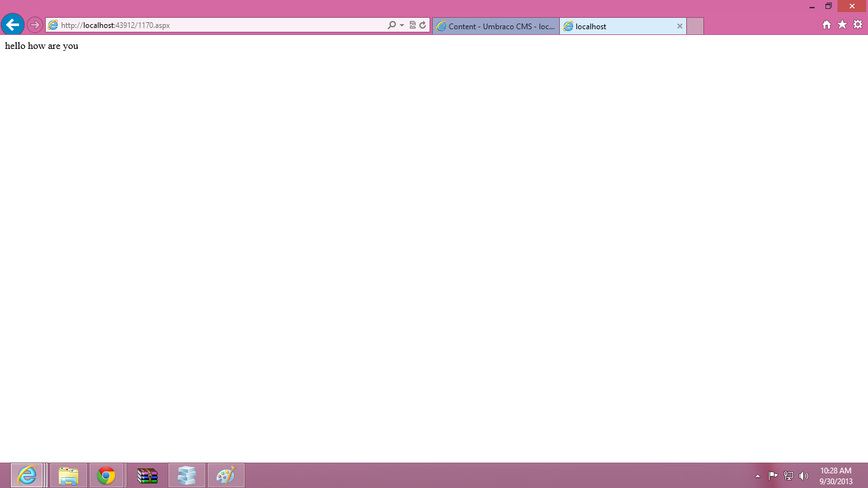Go back using the blue Back arrow
Image resolution: width=868 pixels, height=488 pixels.
click(x=13, y=25)
